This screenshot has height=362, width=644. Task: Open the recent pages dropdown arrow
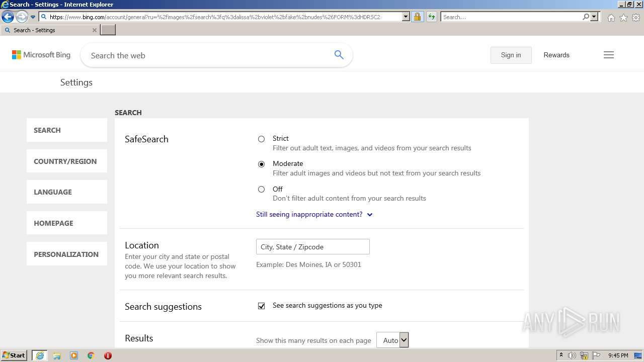coord(33,17)
